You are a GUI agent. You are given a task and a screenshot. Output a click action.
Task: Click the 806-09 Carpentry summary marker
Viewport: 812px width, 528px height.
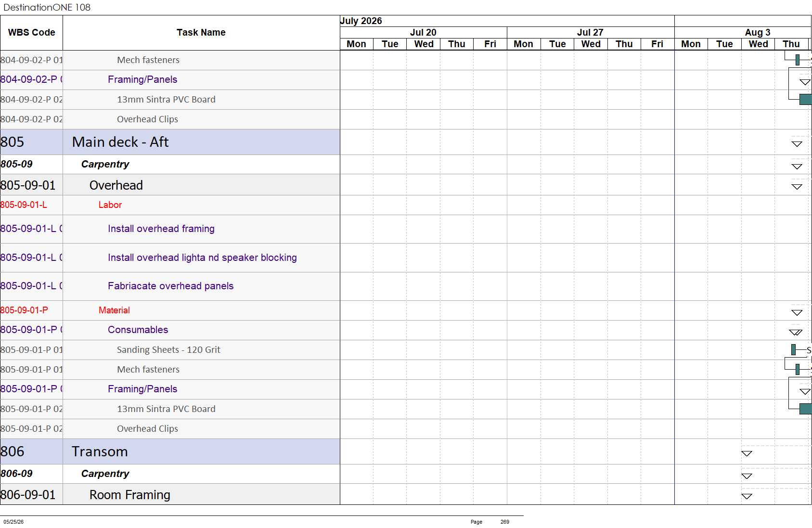point(747,476)
